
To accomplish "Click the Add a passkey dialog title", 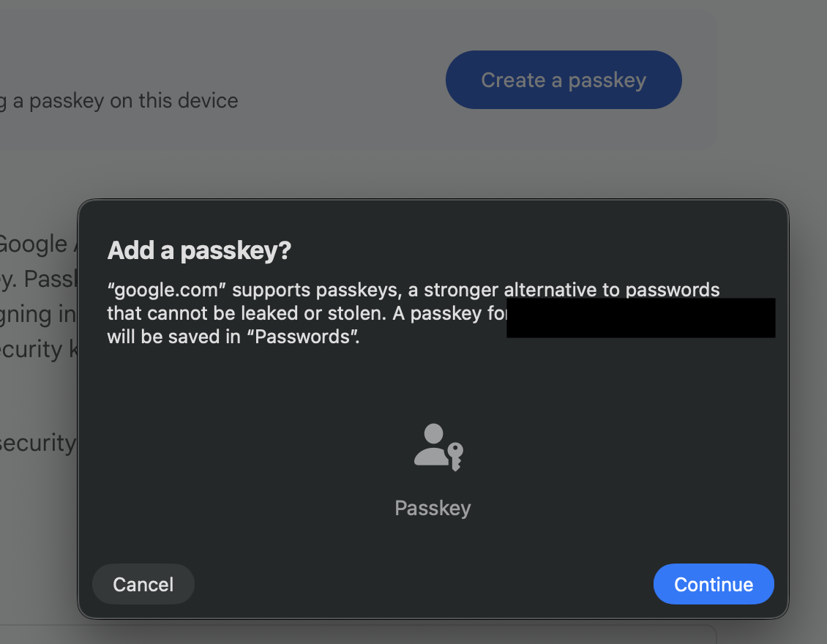I will (x=199, y=250).
